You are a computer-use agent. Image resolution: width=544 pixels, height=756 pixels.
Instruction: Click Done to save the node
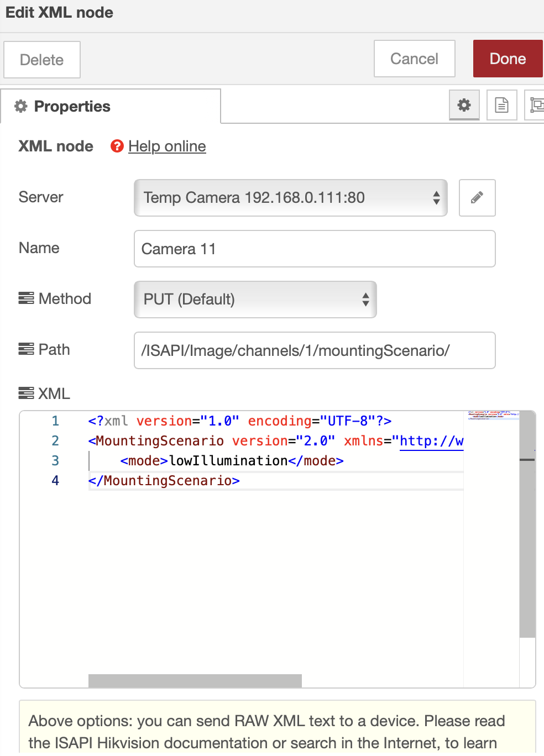(x=507, y=59)
